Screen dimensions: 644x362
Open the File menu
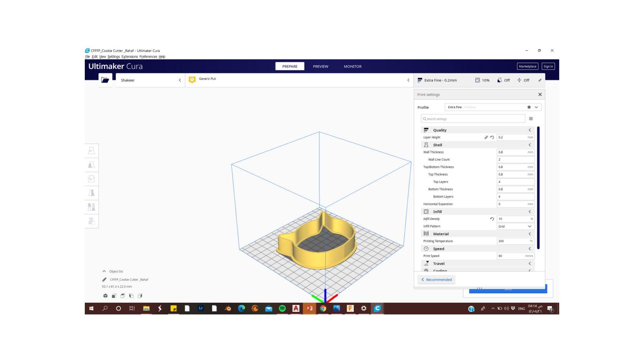88,57
